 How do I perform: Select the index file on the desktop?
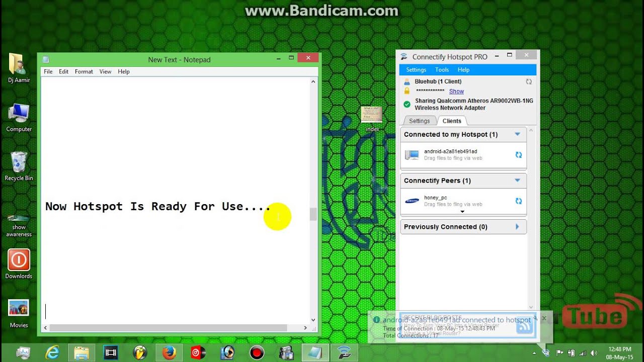pyautogui.click(x=372, y=119)
